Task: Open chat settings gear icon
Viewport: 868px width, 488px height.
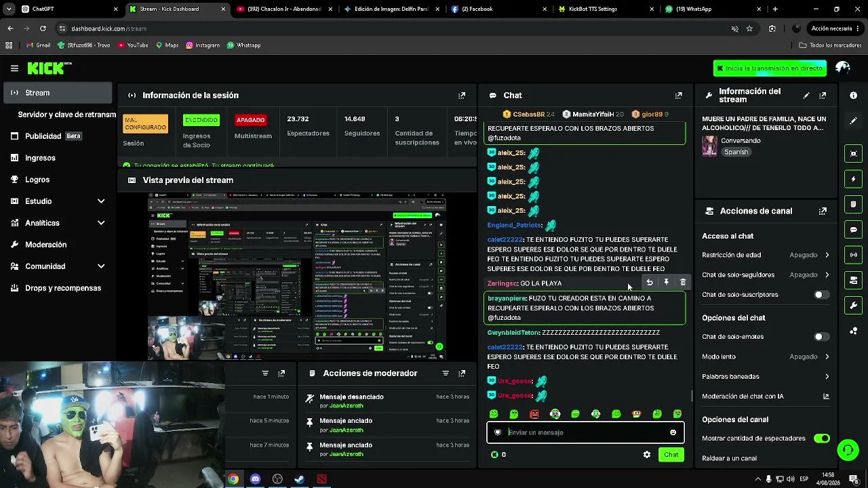Action: click(647, 455)
